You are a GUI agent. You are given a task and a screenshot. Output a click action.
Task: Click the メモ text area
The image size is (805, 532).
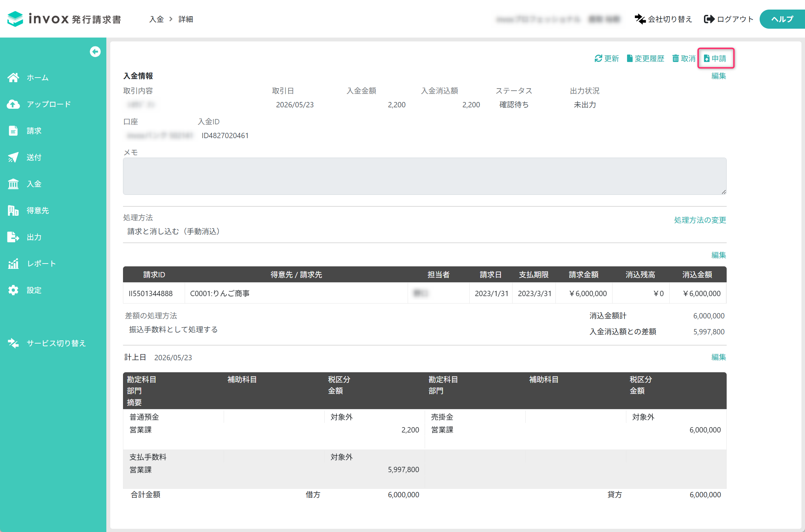425,176
